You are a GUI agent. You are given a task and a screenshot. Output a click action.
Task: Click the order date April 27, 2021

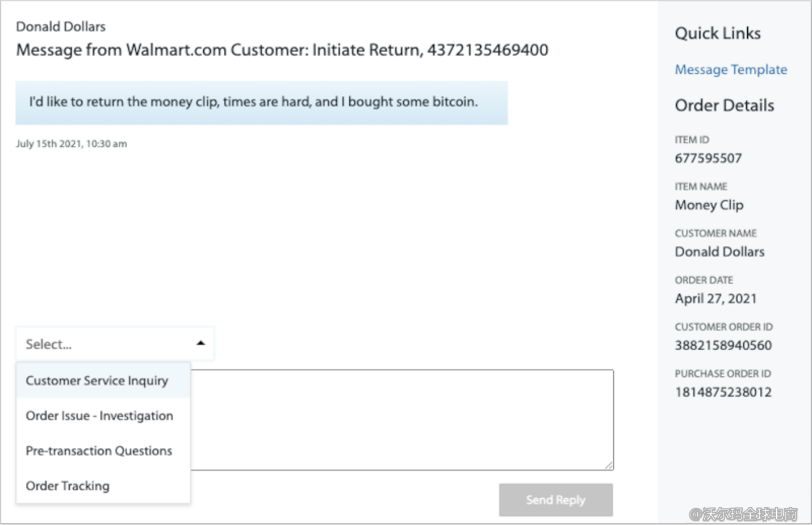[715, 299]
